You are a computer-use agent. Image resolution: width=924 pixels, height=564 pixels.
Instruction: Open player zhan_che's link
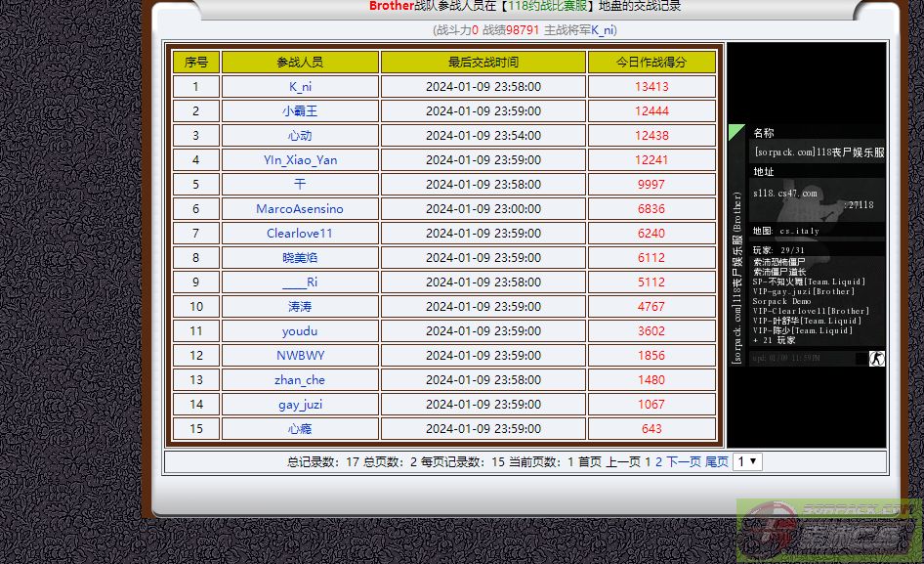point(300,380)
